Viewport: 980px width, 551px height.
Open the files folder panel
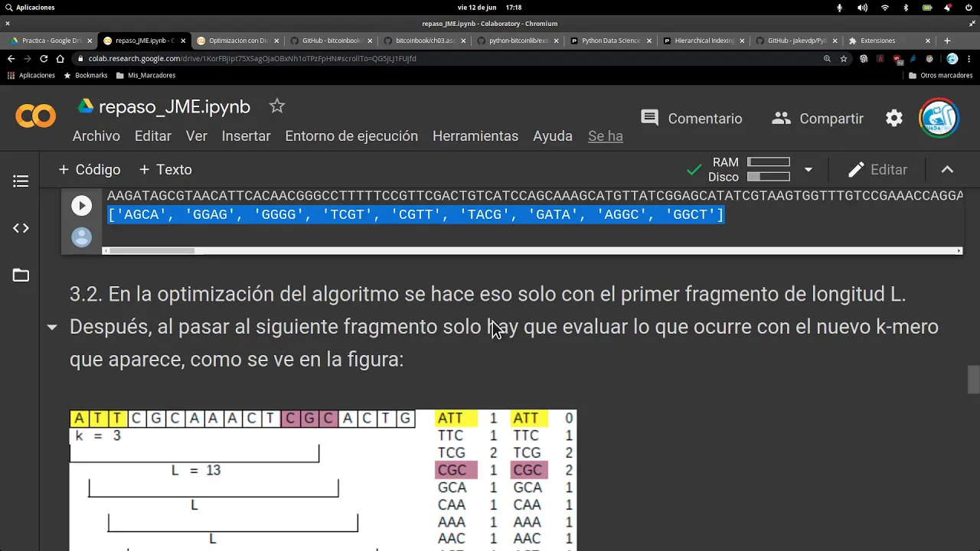(21, 275)
